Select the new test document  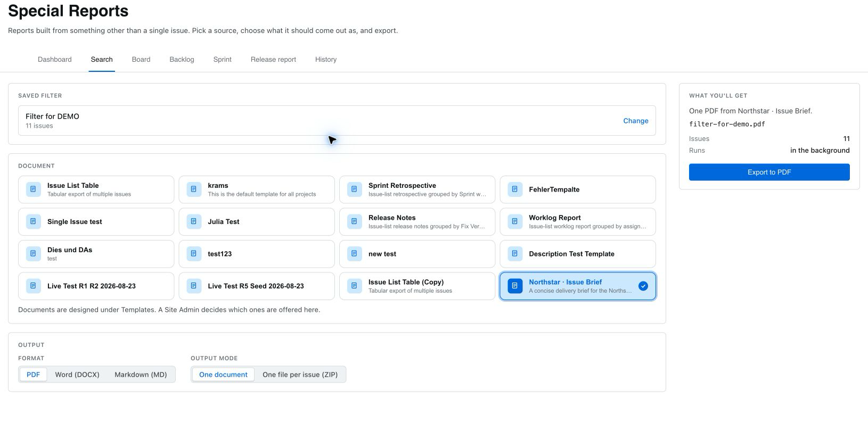tap(417, 254)
